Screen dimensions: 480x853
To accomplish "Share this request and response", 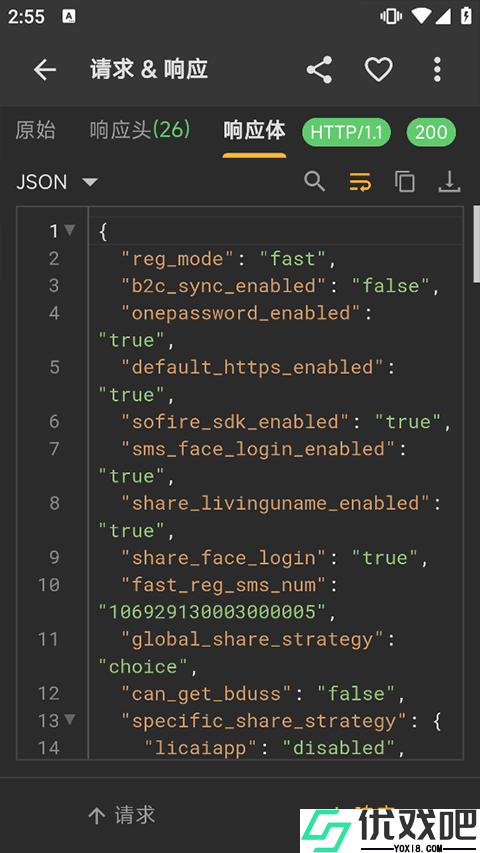I will click(319, 70).
